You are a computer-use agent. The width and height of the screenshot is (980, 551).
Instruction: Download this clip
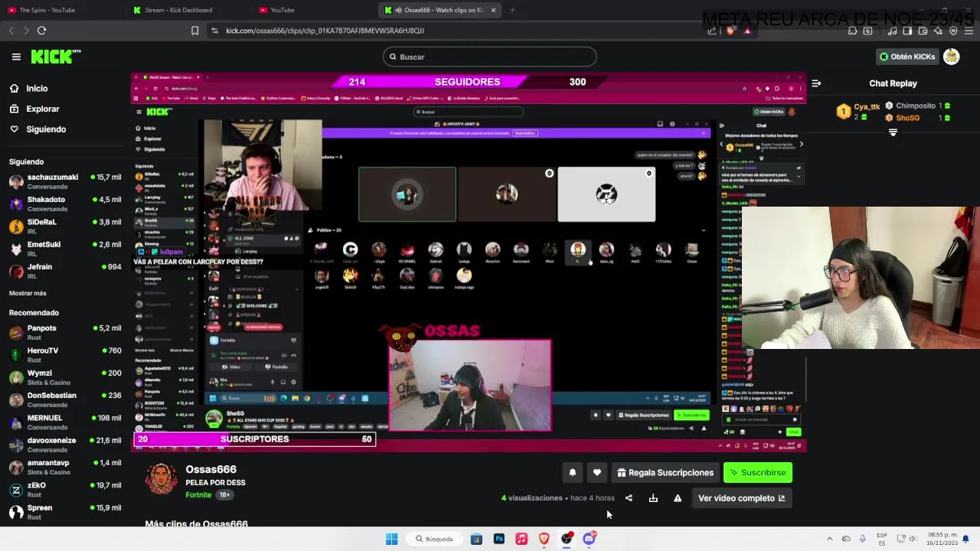coord(653,498)
